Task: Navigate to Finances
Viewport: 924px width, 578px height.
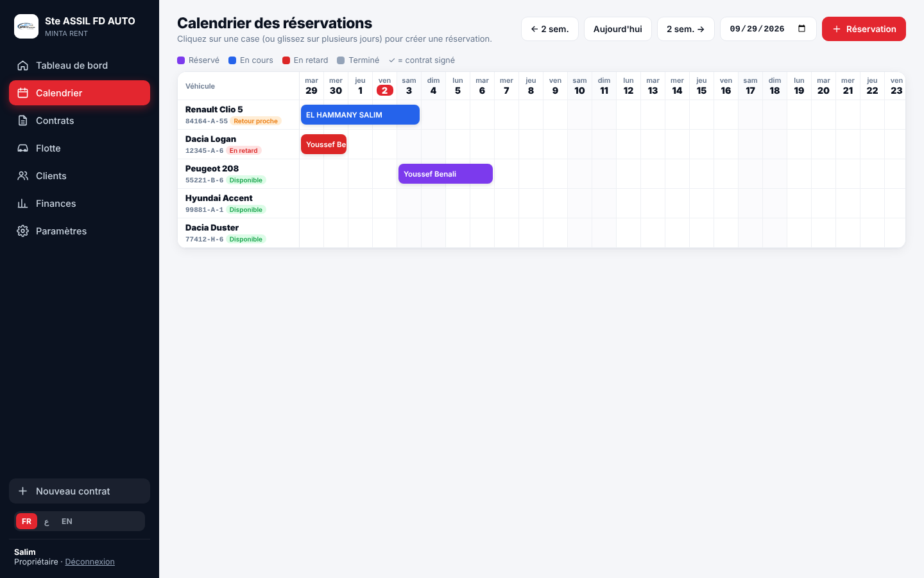Action: [x=80, y=204]
